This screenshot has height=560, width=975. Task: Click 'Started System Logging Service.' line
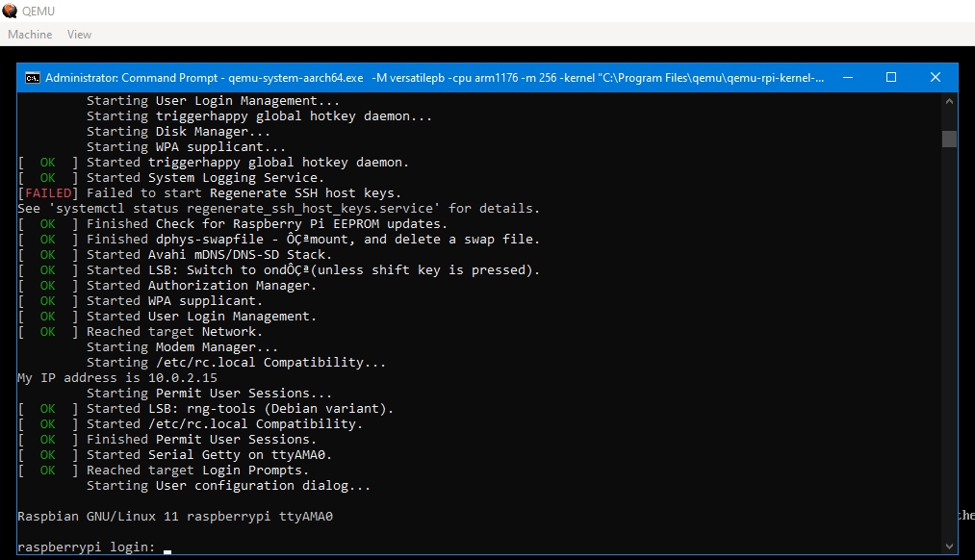(x=205, y=178)
